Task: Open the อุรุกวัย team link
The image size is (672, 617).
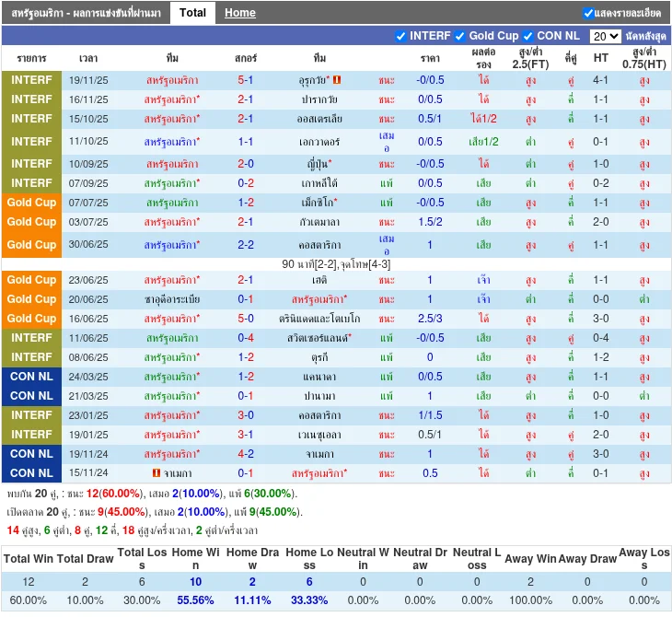Action: pyautogui.click(x=314, y=80)
